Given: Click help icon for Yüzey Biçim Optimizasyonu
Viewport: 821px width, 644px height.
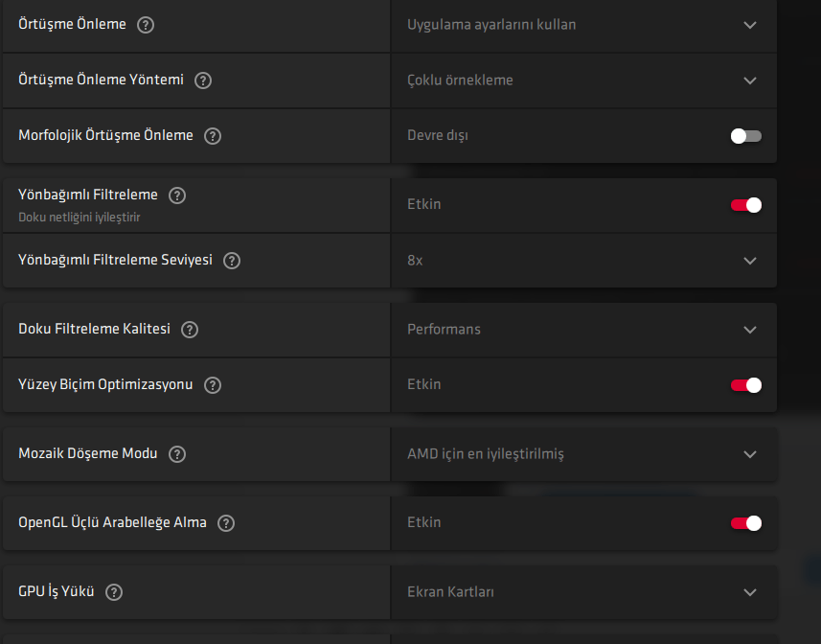Looking at the screenshot, I should pyautogui.click(x=213, y=385).
